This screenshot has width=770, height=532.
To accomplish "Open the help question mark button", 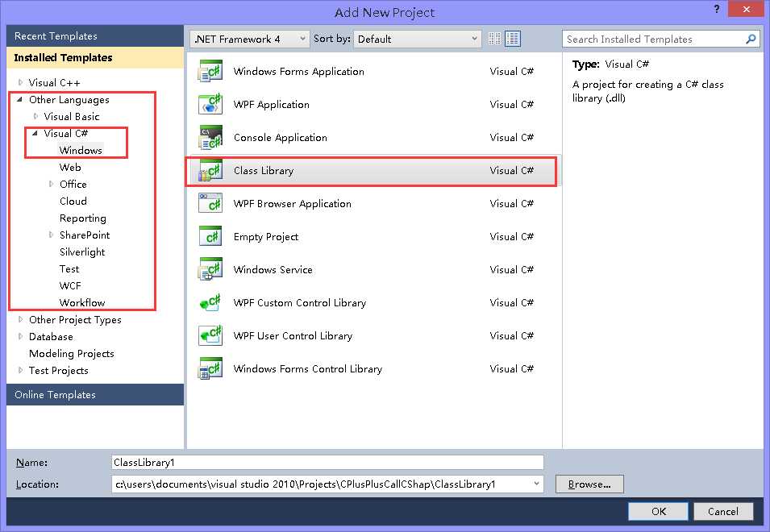I will point(717,9).
